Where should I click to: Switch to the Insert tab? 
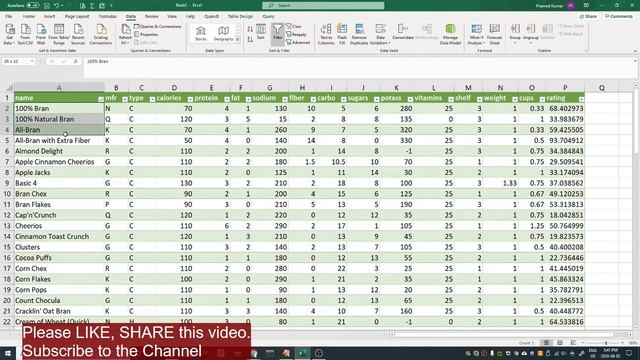pyautogui.click(x=49, y=16)
